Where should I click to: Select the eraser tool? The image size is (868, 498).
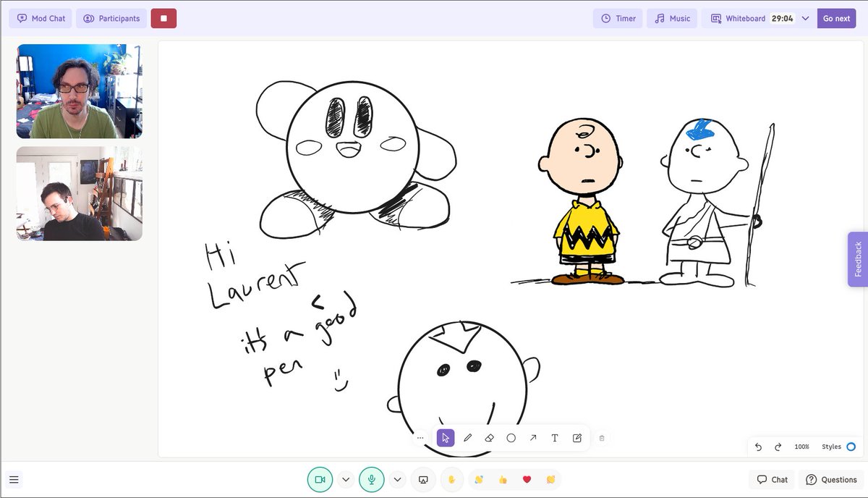point(489,438)
